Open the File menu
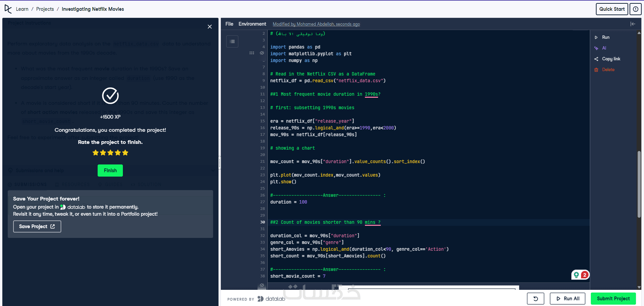The image size is (644, 306). tap(229, 24)
